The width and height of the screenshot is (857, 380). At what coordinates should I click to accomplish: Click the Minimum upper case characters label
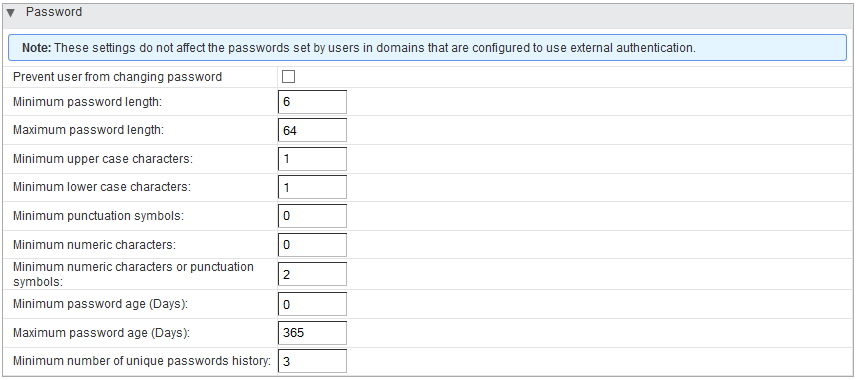tap(103, 159)
